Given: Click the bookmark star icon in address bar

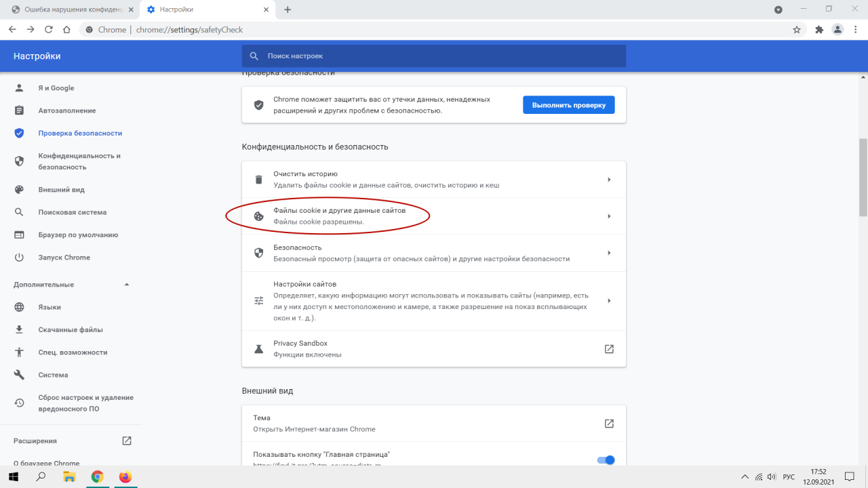Looking at the screenshot, I should click(x=797, y=30).
